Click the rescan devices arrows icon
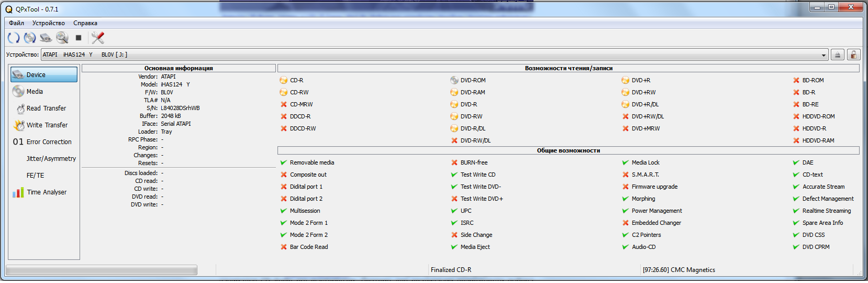This screenshot has height=283, width=868. point(14,38)
